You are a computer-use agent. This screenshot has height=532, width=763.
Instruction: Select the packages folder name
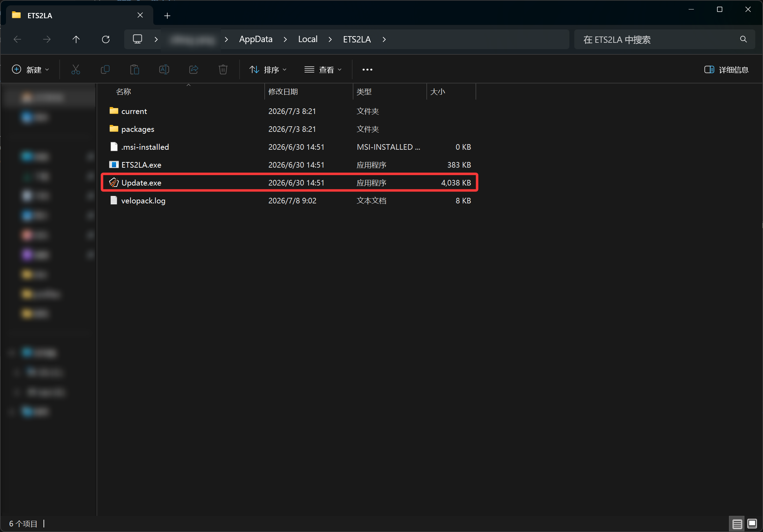click(138, 129)
